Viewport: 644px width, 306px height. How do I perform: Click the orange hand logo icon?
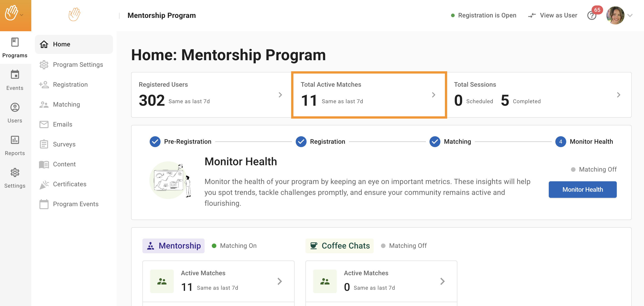74,14
